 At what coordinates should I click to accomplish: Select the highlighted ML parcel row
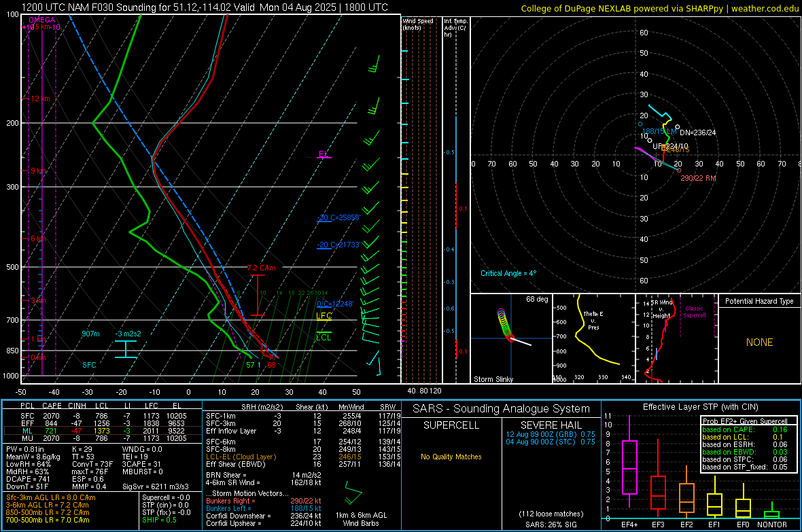103,431
